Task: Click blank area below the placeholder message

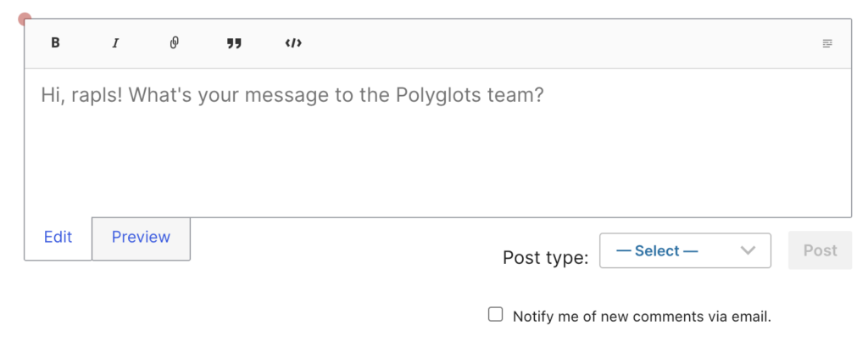Action: pyautogui.click(x=437, y=170)
